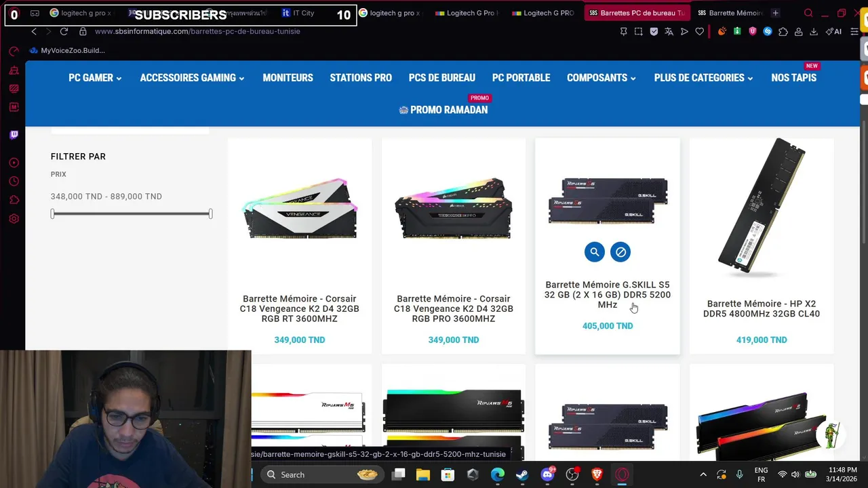
Task: Switch to Logitech G PRO tab
Action: 542,13
